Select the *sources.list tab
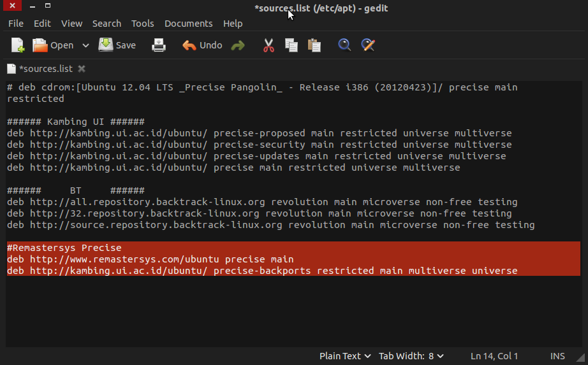Viewport: 588px width, 365px height. click(x=46, y=69)
